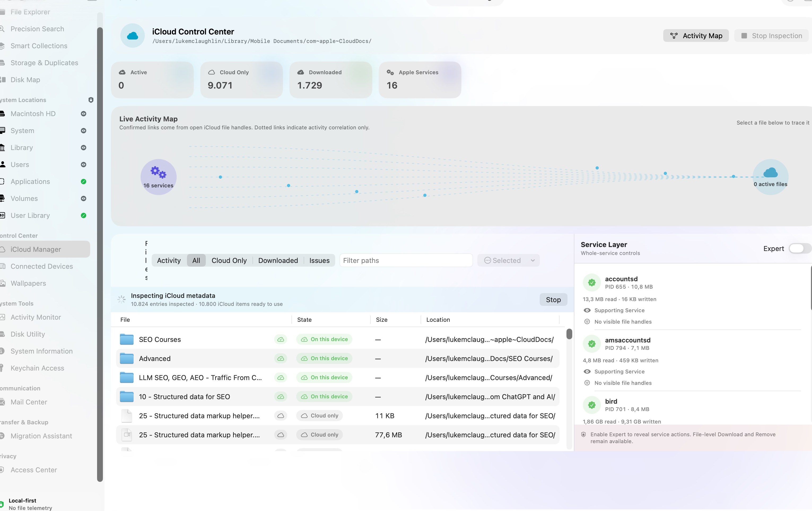Viewport: 812px width, 511px height.
Task: Toggle the Expert switch on
Action: 800,248
